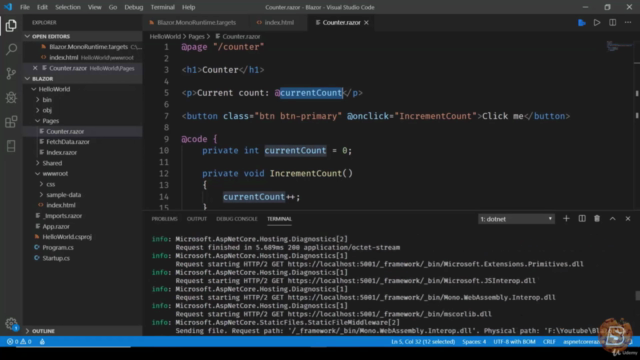The width and height of the screenshot is (640, 360).
Task: Create a new terminal with plus icon
Action: 566,219
